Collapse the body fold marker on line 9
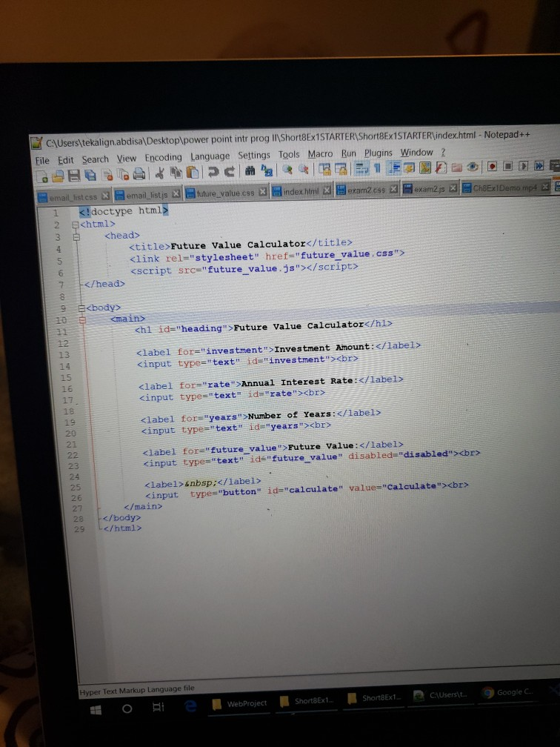560x747 pixels. point(81,308)
